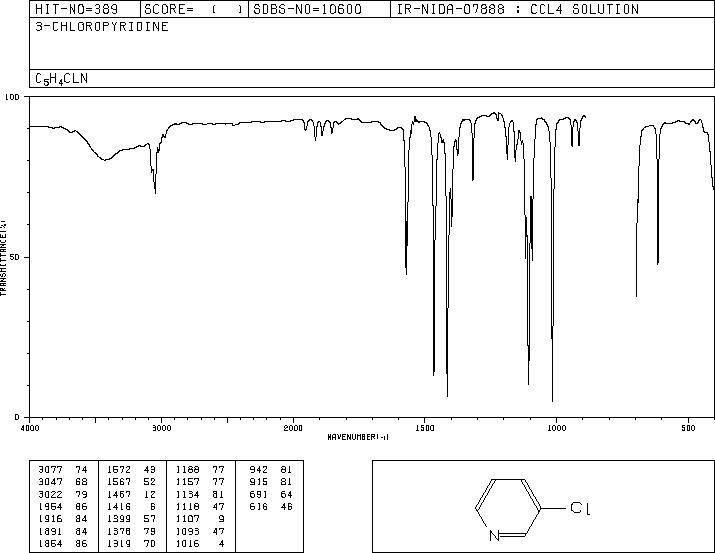Click the 0 mark on the transmittance axis

point(17,417)
